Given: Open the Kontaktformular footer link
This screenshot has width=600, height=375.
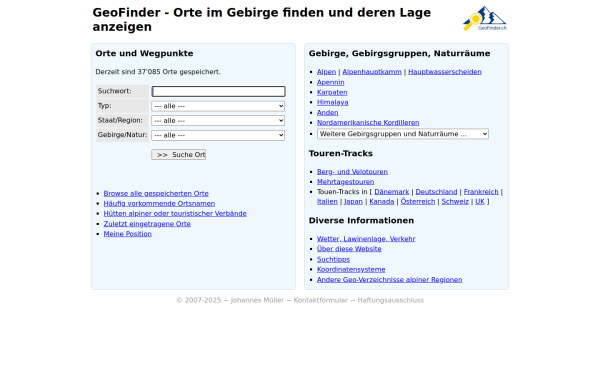Looking at the screenshot, I should (321, 300).
